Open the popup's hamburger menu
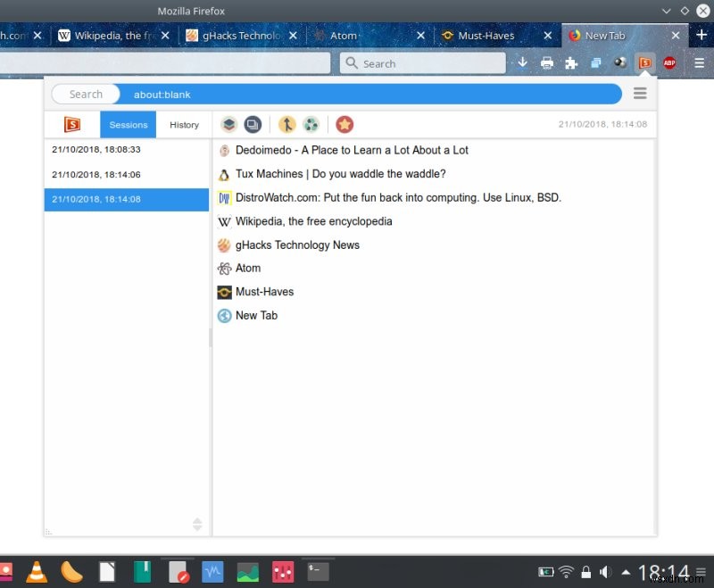Viewport: 714px width, 588px height. 641,93
